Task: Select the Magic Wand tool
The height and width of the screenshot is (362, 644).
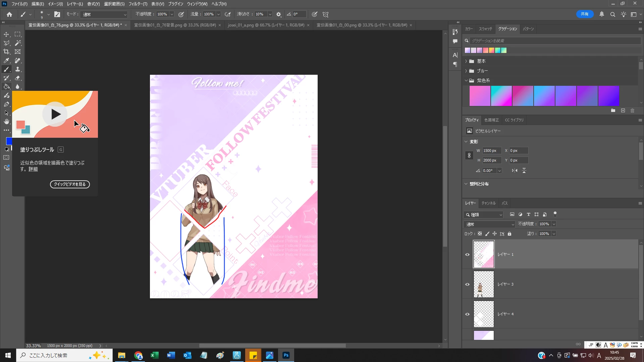Action: [18, 43]
